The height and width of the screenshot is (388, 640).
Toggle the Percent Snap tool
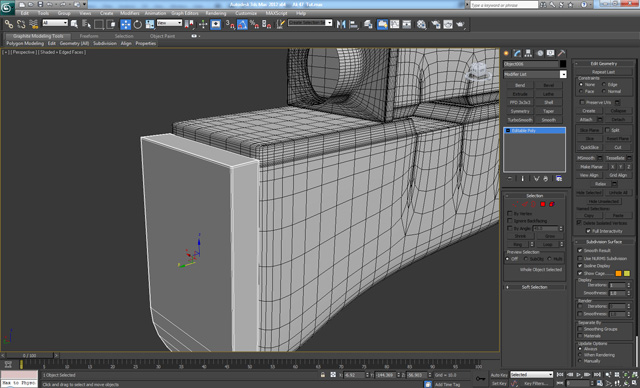pyautogui.click(x=254, y=24)
